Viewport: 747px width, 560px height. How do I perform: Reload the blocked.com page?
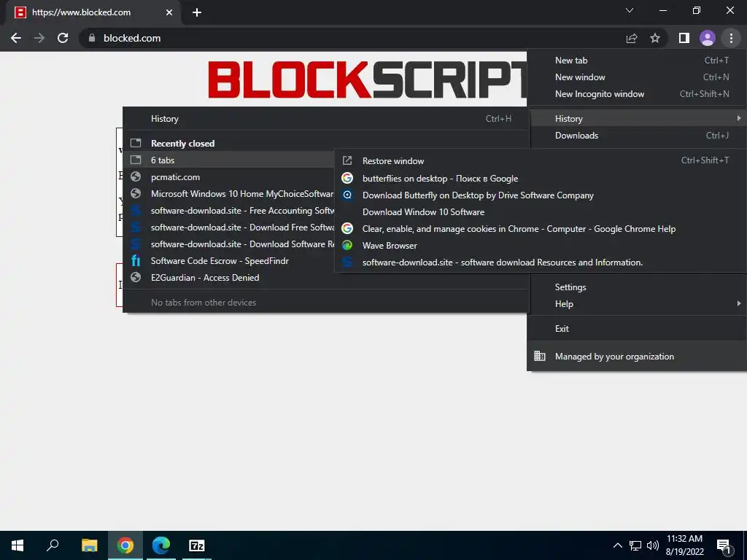[63, 38]
